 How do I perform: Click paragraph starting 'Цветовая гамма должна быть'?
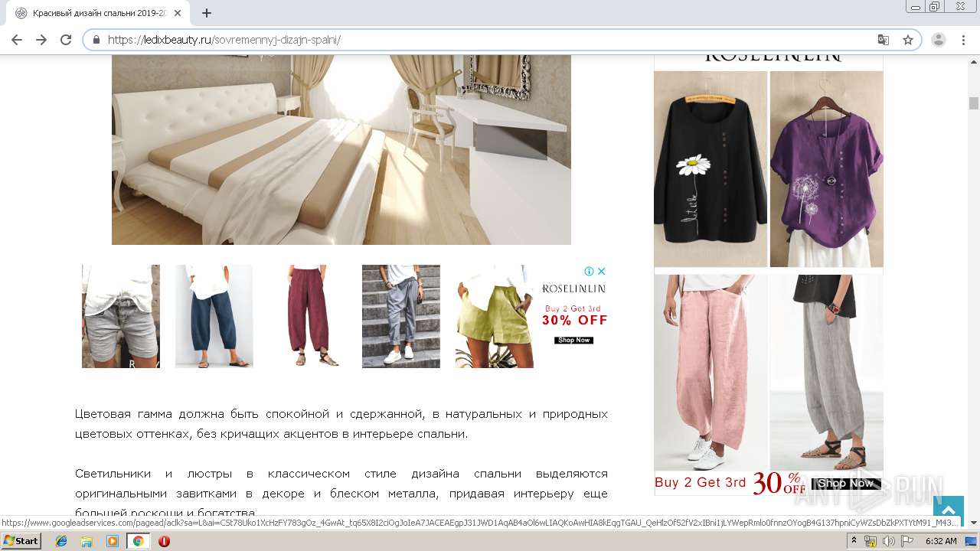click(341, 424)
